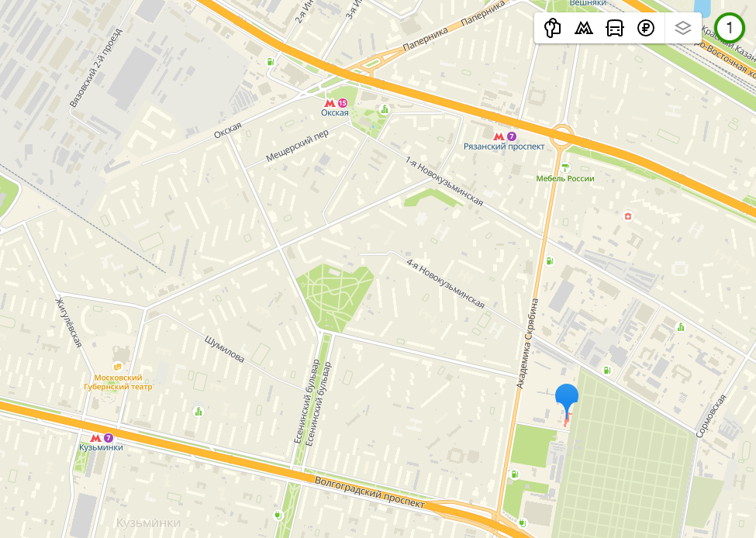756x538 pixels.
Task: Click the Рязанский проспект station label
Action: click(504, 147)
